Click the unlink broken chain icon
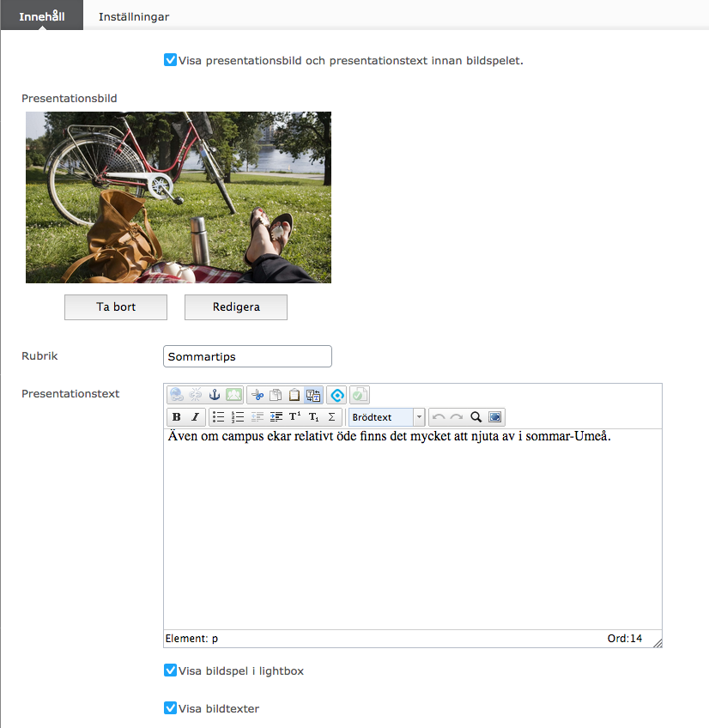 point(196,395)
